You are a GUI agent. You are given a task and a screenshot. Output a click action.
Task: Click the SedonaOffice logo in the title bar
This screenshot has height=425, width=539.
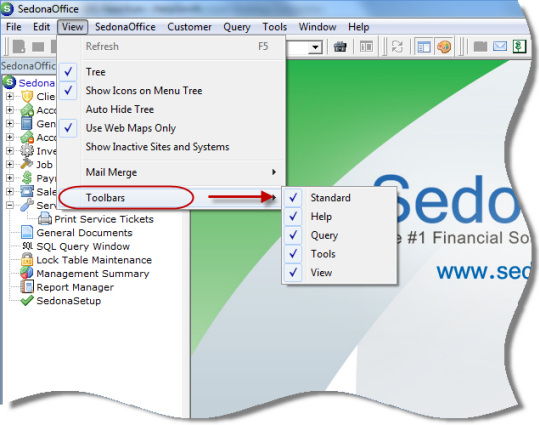7,9
